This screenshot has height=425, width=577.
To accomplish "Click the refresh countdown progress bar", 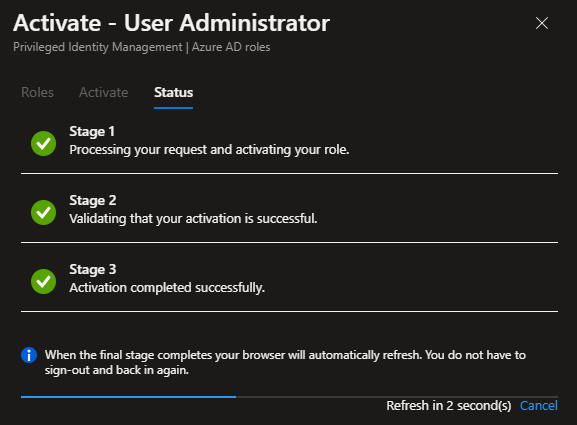I will tap(289, 397).
